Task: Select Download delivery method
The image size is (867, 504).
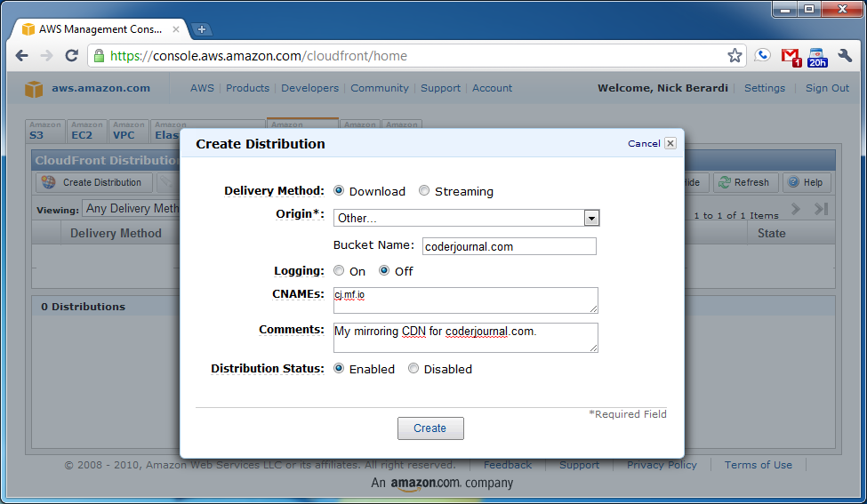Action: pos(339,191)
